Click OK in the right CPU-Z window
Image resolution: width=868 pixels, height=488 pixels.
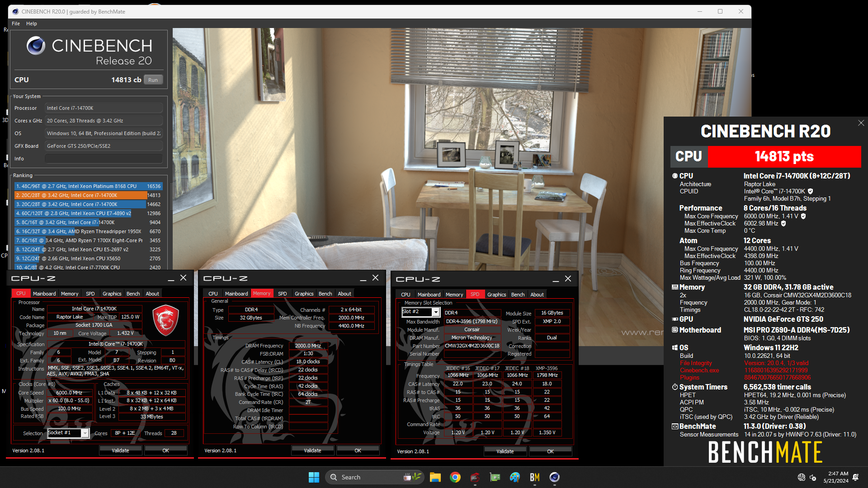tap(550, 451)
